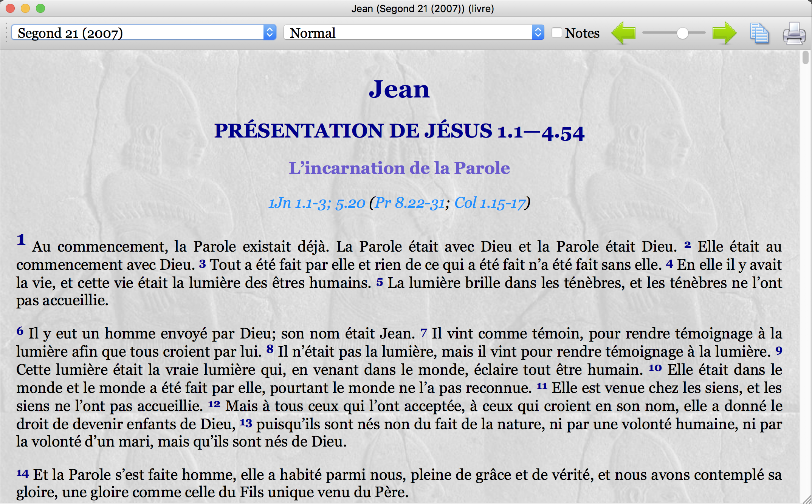Click the green right arrow (next)
This screenshot has height=504, width=812.
point(724,33)
